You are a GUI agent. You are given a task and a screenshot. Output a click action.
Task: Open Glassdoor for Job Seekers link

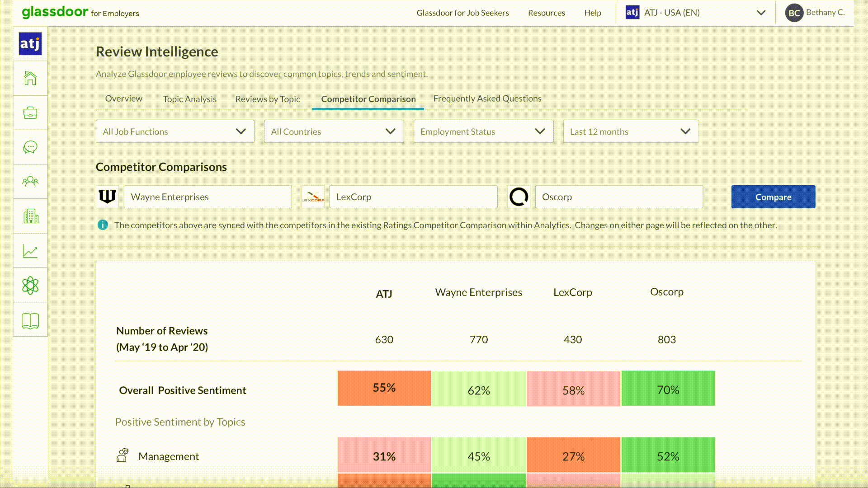pos(462,13)
